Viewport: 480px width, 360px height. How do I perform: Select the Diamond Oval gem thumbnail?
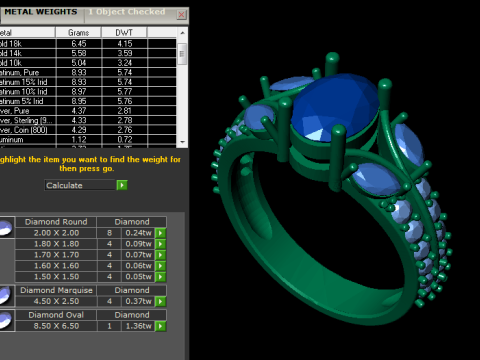tap(7, 320)
